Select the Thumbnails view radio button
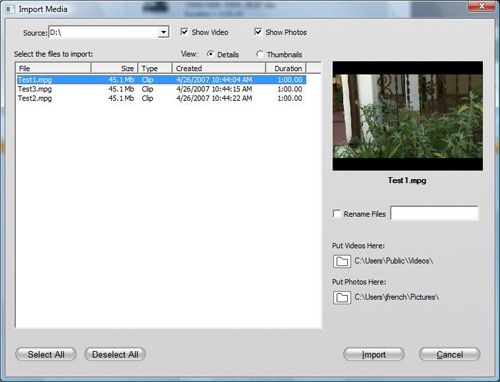This screenshot has width=500, height=382. pyautogui.click(x=259, y=54)
